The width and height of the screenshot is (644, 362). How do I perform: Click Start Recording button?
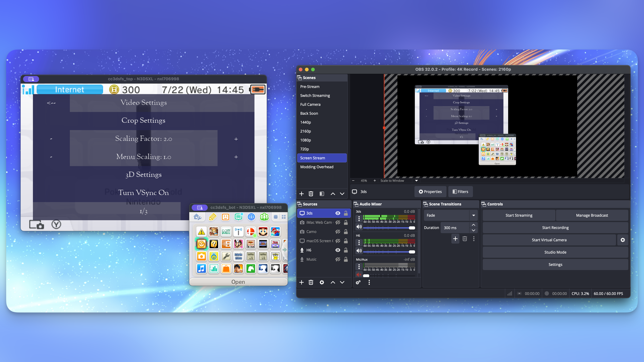(555, 228)
